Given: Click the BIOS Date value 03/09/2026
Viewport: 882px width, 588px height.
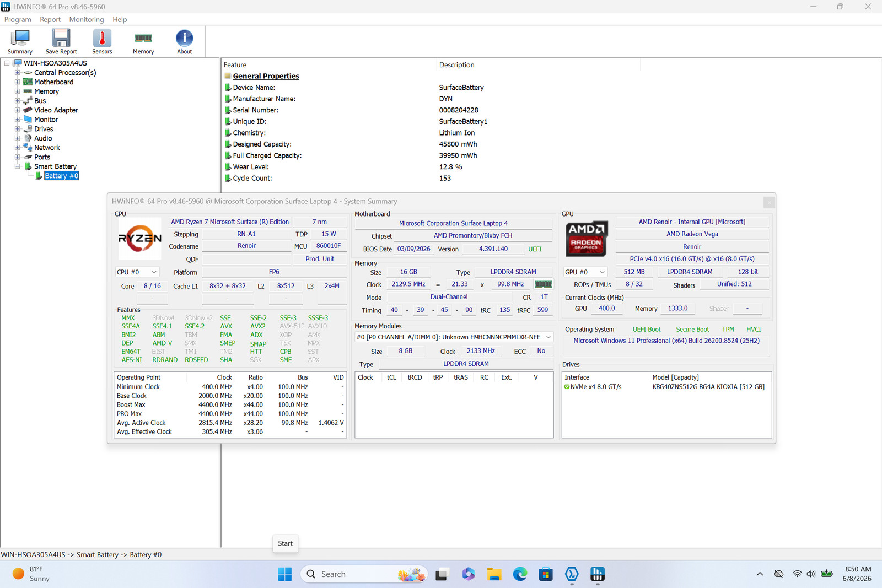Looking at the screenshot, I should pos(414,249).
